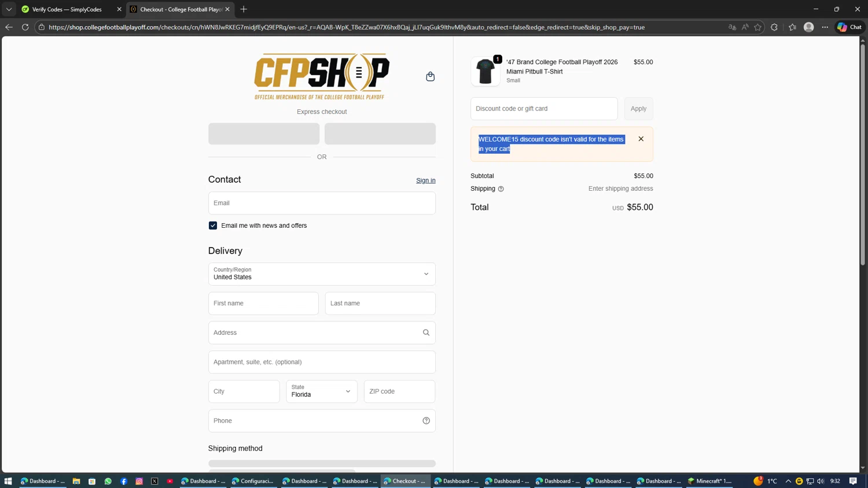Open File Explorer from the taskbar
Viewport: 868px width, 488px height.
pyautogui.click(x=76, y=481)
